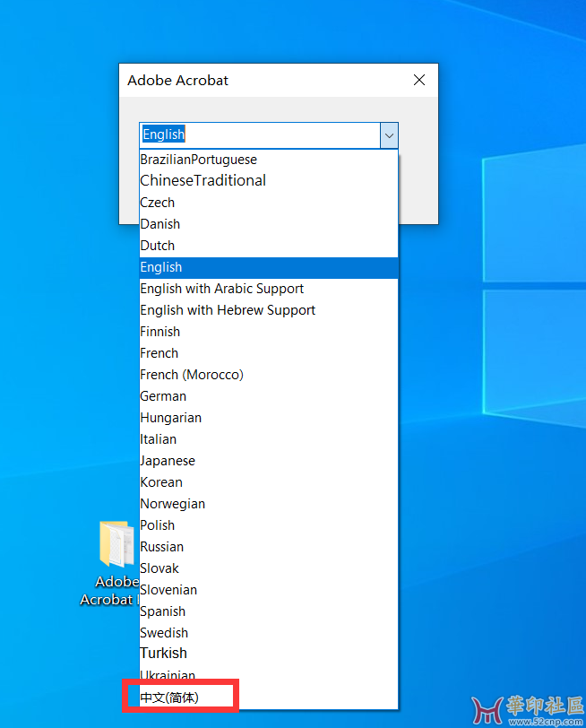Choose Polish from the dropdown
Screen dimensions: 586x728
(x=269, y=525)
